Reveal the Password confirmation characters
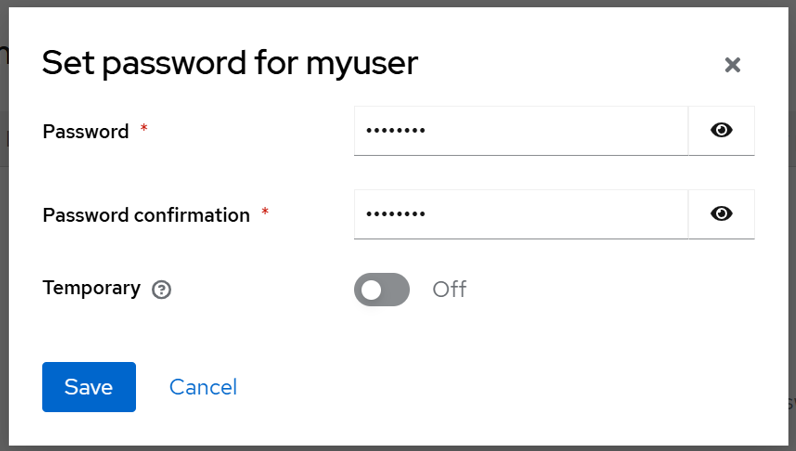The width and height of the screenshot is (796, 451). tap(721, 214)
